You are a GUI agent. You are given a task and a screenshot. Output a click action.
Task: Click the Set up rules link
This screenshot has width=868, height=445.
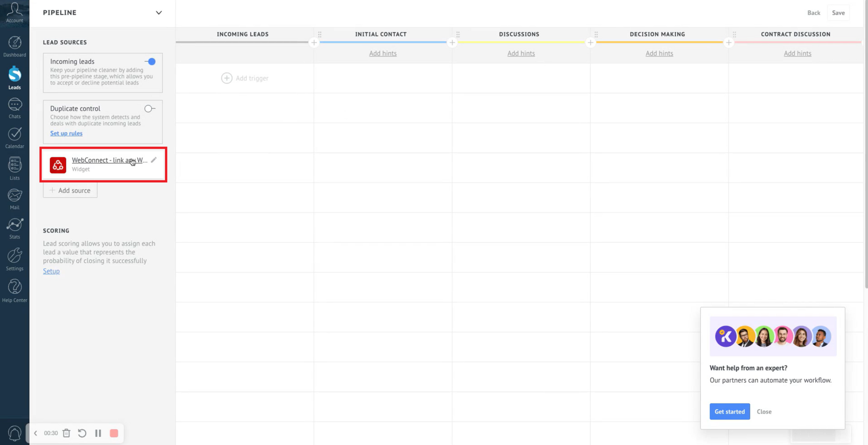(x=66, y=133)
